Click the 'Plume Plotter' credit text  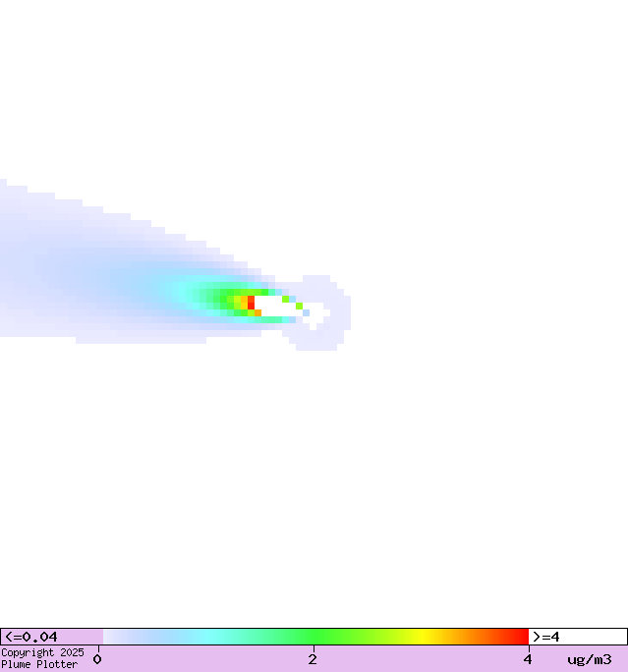click(39, 665)
